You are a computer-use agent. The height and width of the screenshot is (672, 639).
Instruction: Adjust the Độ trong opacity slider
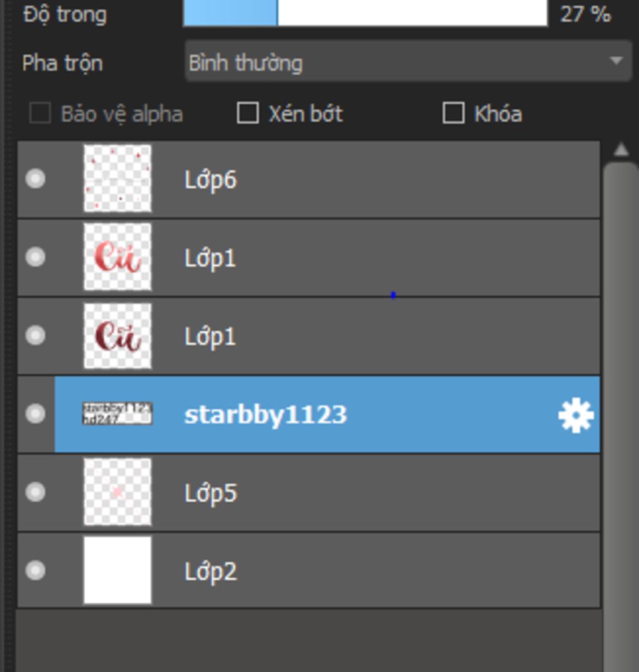(365, 13)
